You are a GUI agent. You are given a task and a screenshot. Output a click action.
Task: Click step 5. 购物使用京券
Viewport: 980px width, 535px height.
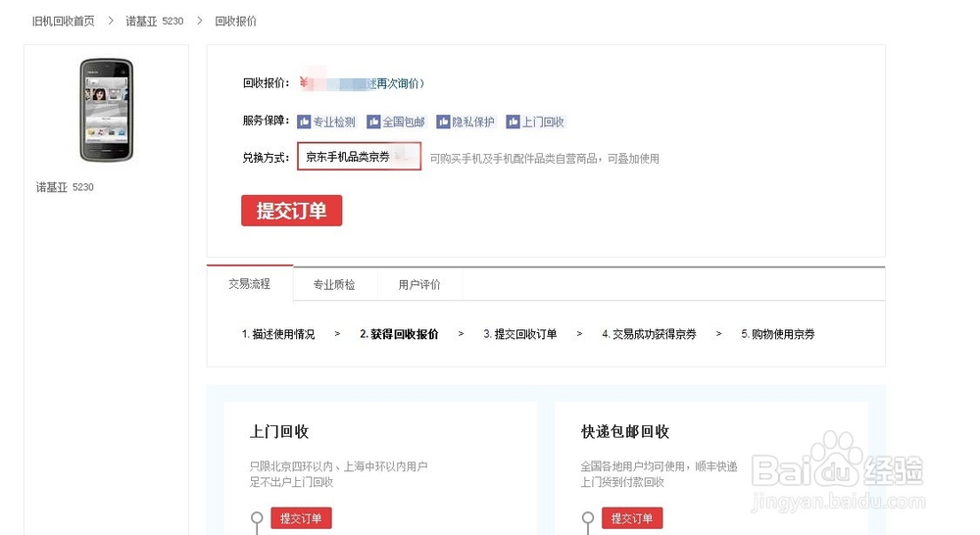778,334
